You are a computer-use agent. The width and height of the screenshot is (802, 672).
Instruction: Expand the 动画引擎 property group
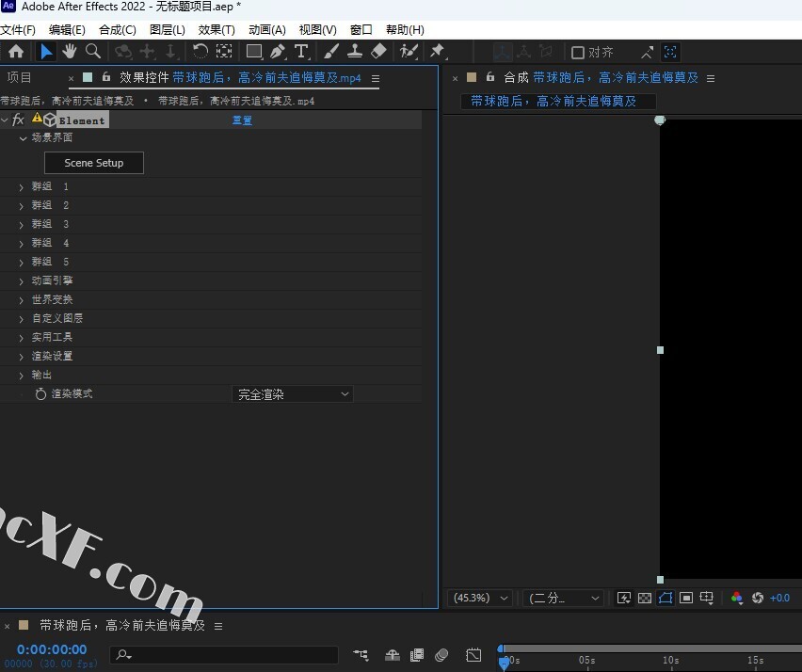tap(22, 280)
